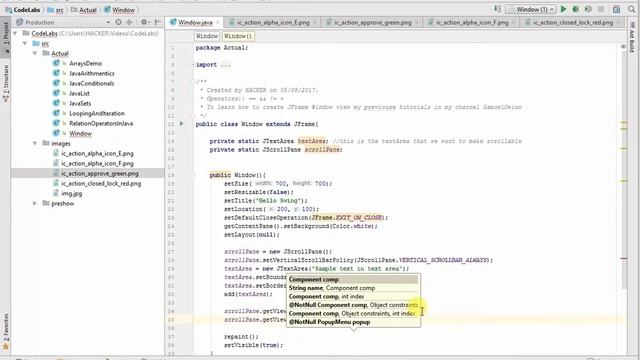Select JavaList in project tree
Viewport: 640px width, 360px height.
point(79,93)
